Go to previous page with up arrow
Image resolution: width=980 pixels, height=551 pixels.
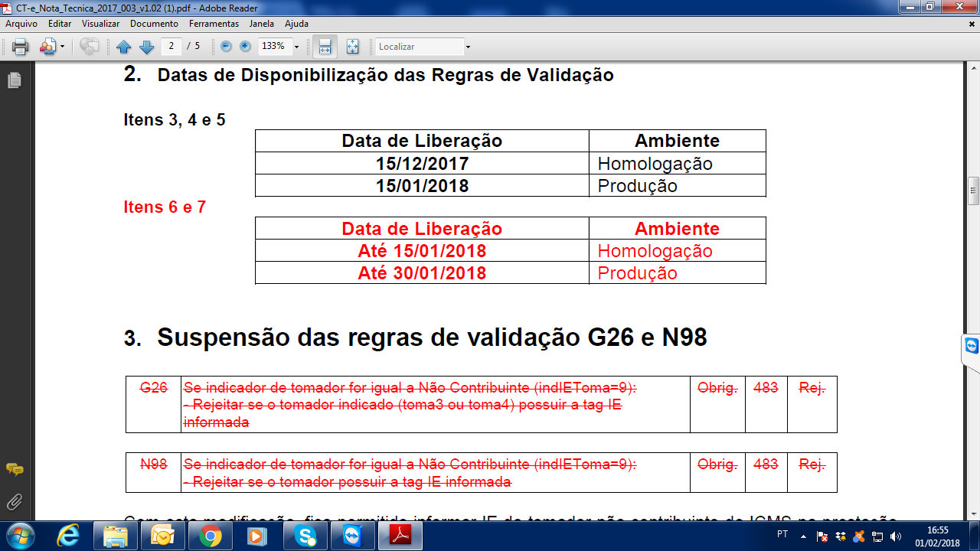pyautogui.click(x=124, y=47)
